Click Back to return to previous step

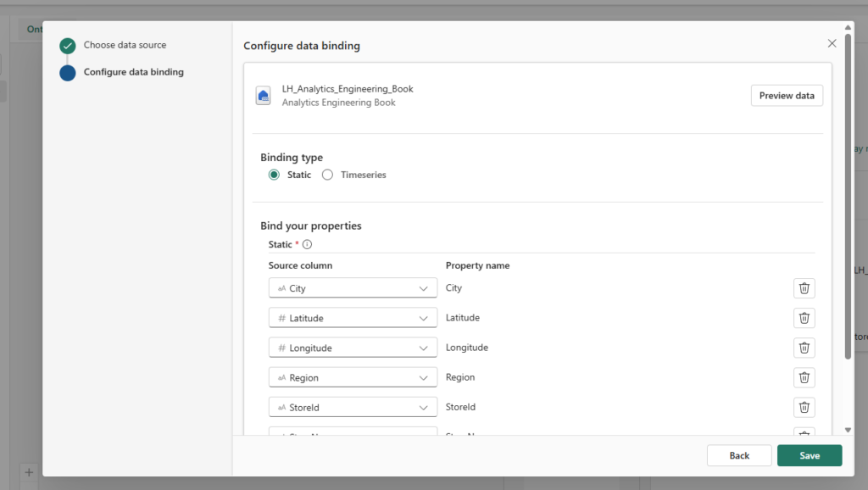739,455
